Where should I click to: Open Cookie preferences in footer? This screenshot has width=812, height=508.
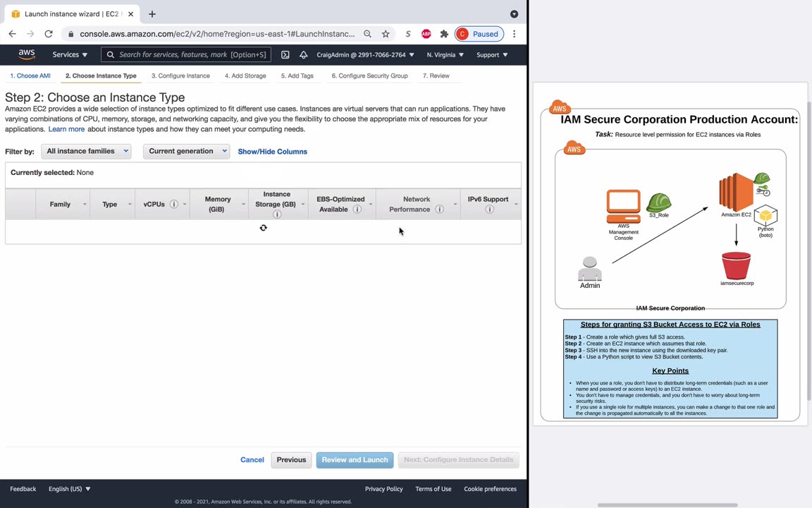point(490,489)
